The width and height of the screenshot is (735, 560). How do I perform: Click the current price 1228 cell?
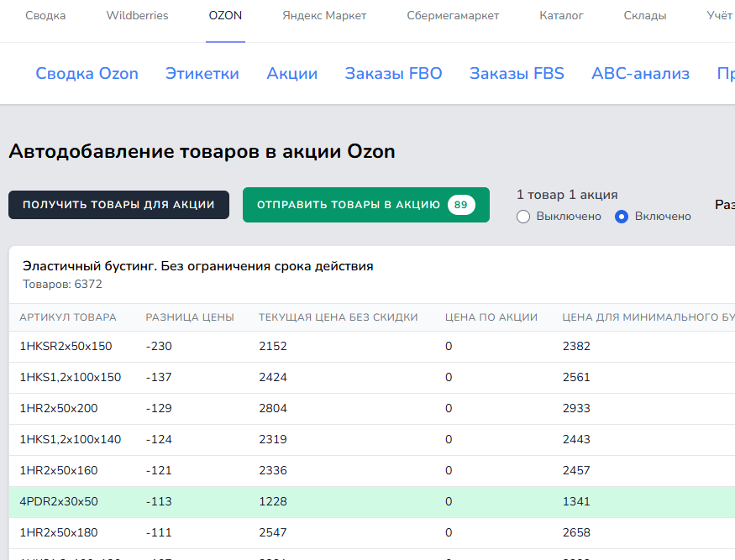(x=273, y=501)
